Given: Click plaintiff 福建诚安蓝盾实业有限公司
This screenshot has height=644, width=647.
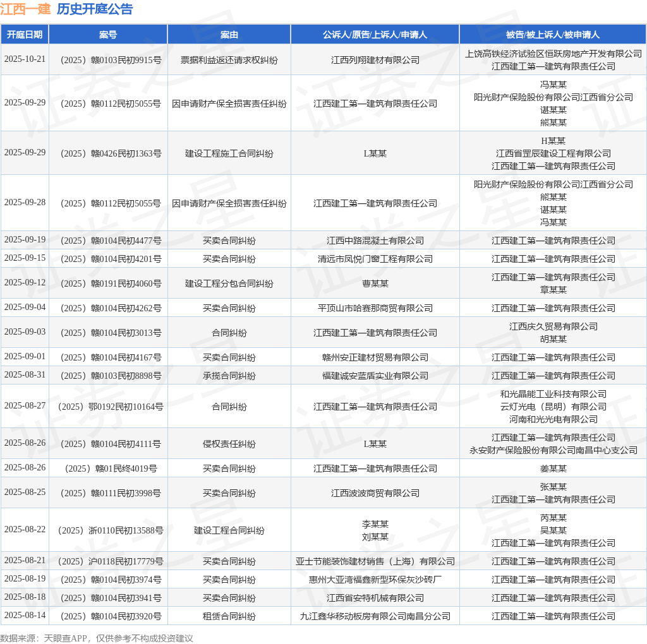Looking at the screenshot, I should coord(375,376).
